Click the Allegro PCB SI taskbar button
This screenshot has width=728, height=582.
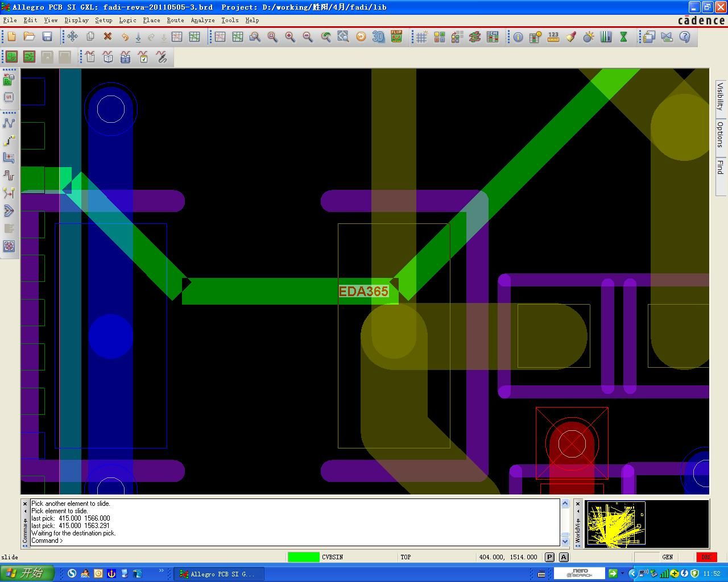pyautogui.click(x=219, y=574)
